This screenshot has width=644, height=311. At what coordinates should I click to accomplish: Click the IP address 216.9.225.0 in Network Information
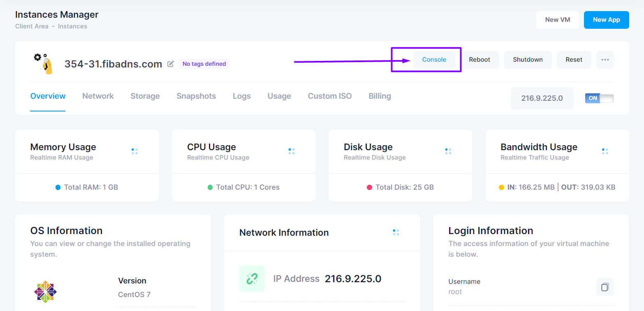353,279
